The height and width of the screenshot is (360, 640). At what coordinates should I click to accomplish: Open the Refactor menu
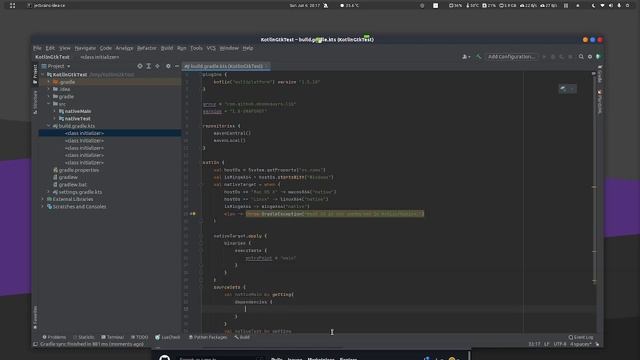[147, 48]
